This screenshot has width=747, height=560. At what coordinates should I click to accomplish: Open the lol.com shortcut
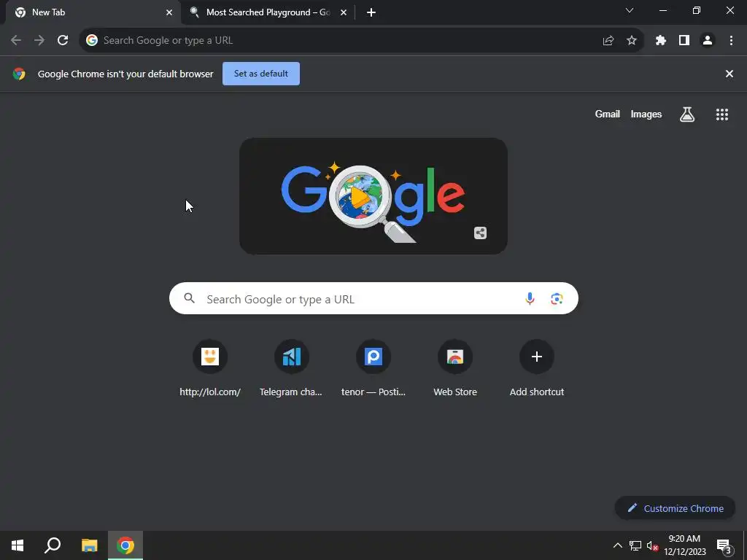coord(210,368)
